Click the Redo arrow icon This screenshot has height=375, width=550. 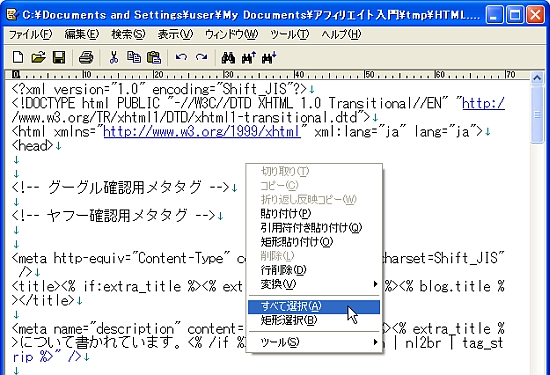[x=201, y=57]
